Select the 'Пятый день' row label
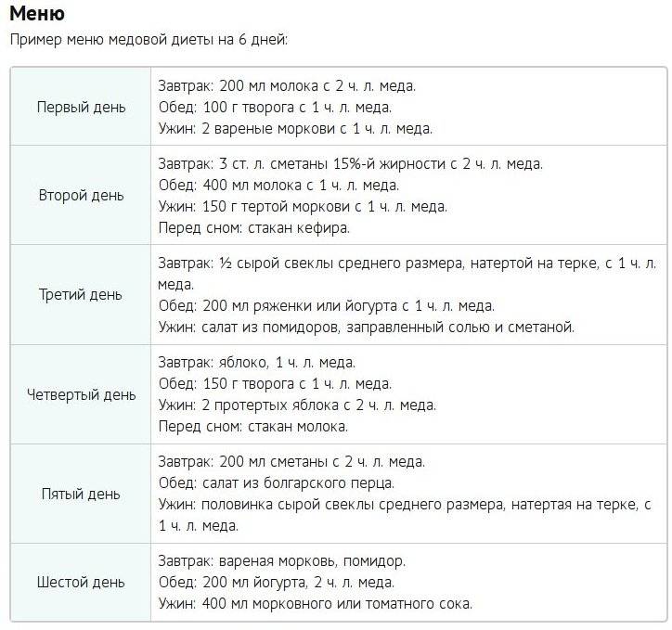The width and height of the screenshot is (672, 630). tap(81, 494)
